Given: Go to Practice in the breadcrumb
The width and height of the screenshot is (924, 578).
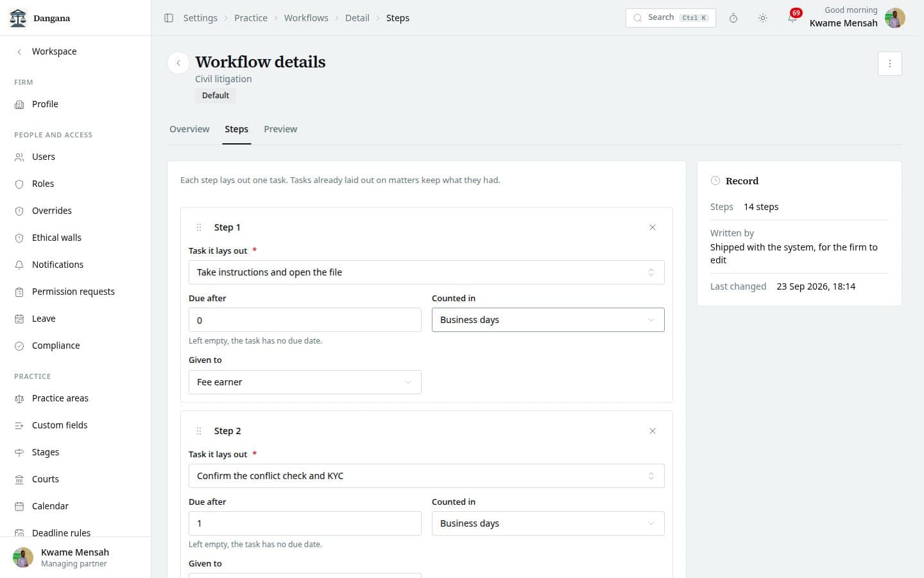Looking at the screenshot, I should click(251, 18).
